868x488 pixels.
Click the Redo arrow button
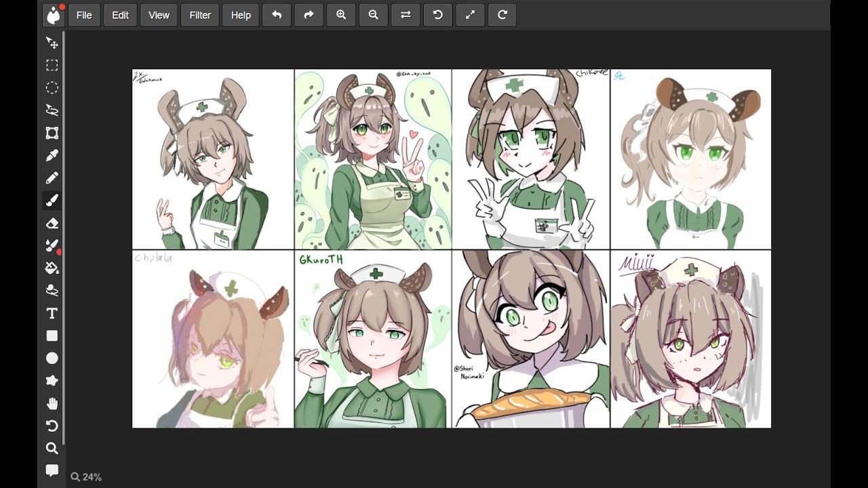pos(309,15)
